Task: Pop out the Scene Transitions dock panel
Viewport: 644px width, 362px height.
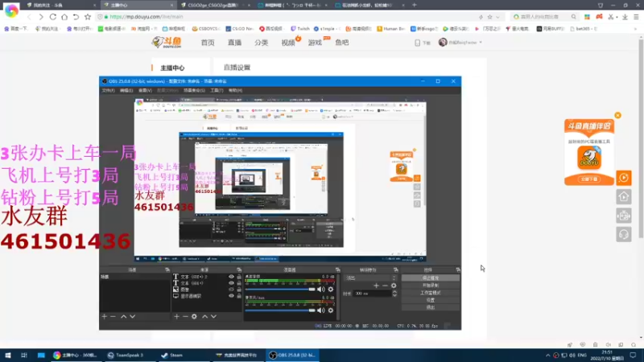Action: coord(395,269)
